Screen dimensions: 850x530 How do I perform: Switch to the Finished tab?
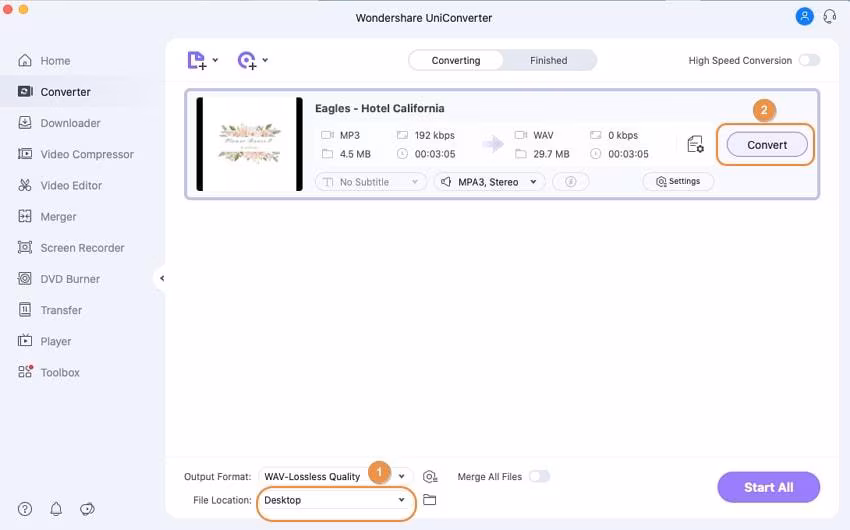pyautogui.click(x=549, y=60)
